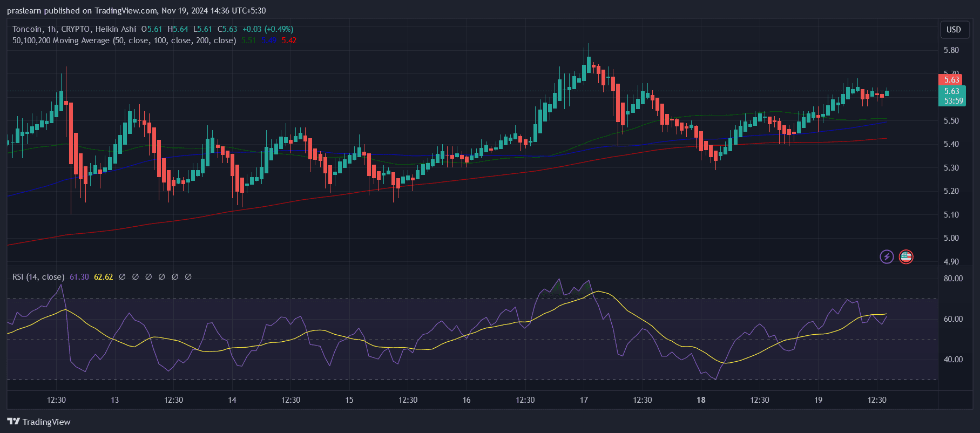Click the green 5.63 countdown price label
The image size is (980, 433).
pyautogui.click(x=952, y=96)
